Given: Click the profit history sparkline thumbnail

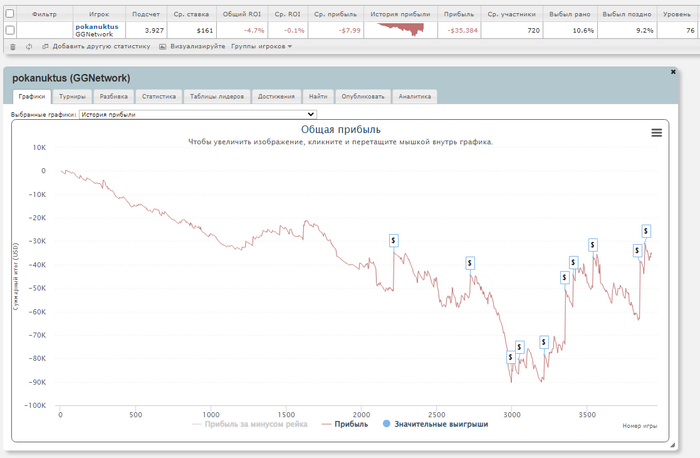Looking at the screenshot, I should click(x=400, y=30).
